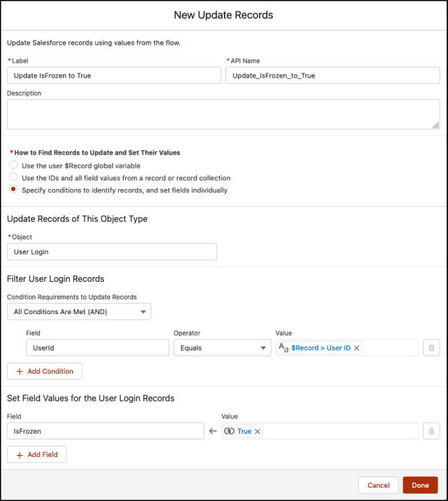Click the $Record > User ID pill text

click(321, 348)
